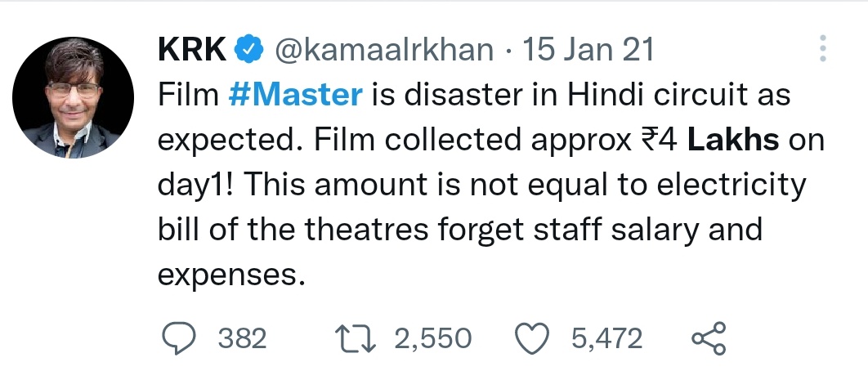This screenshot has width=868, height=380.
Task: Click the KRK display name
Action: 191,50
